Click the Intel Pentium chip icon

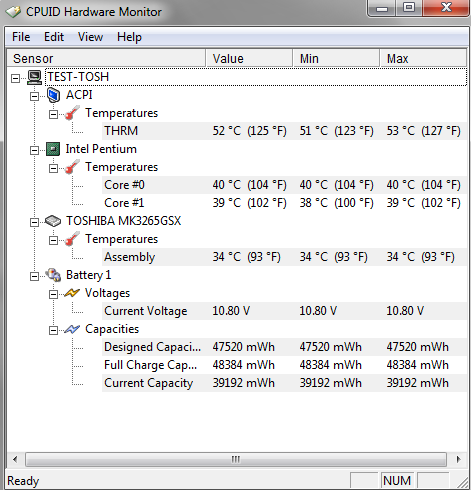pos(53,149)
